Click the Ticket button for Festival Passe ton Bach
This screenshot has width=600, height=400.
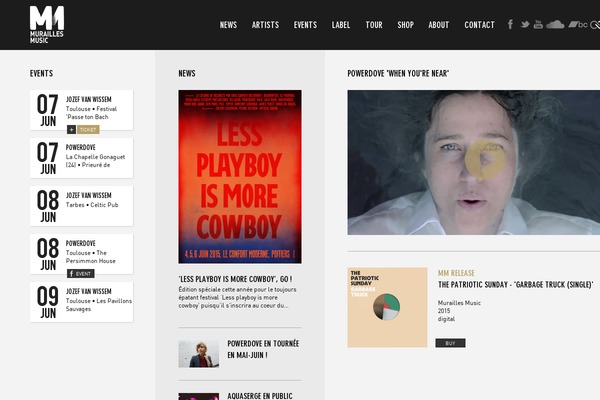point(88,130)
